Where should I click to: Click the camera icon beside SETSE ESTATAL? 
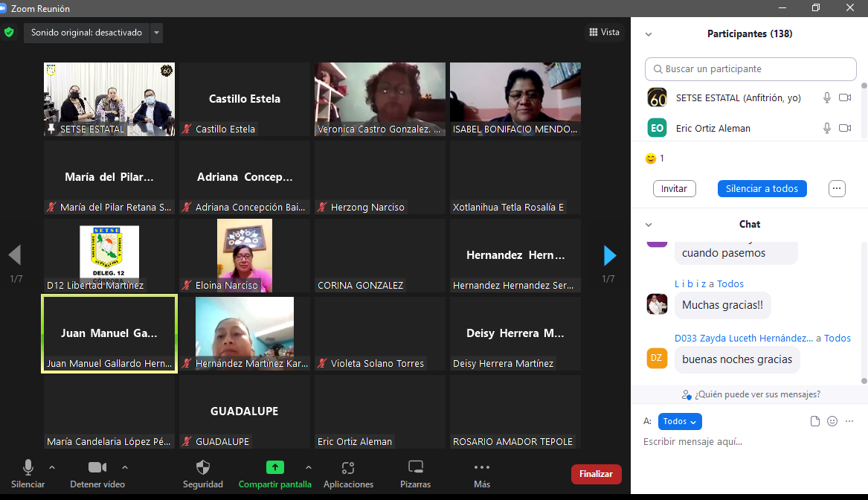[x=845, y=97]
